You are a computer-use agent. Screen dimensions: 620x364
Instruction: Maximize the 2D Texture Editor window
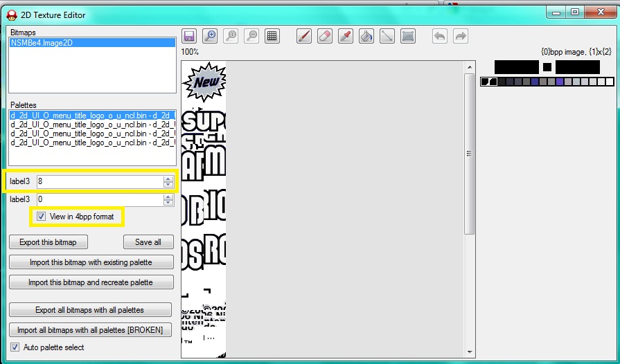(575, 12)
